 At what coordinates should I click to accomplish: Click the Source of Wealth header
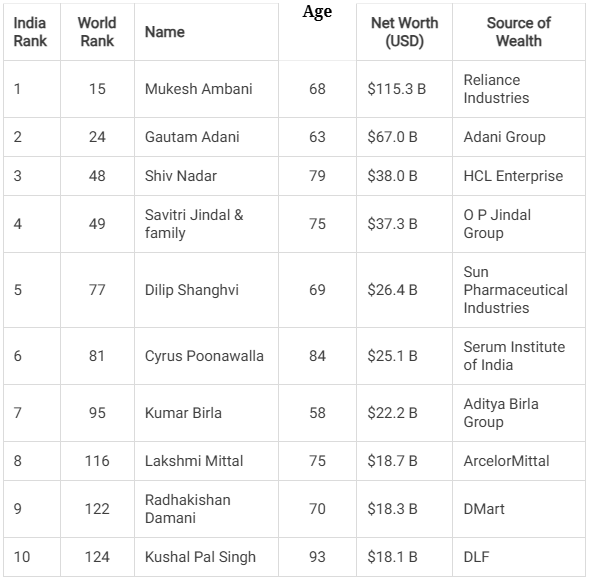point(519,32)
